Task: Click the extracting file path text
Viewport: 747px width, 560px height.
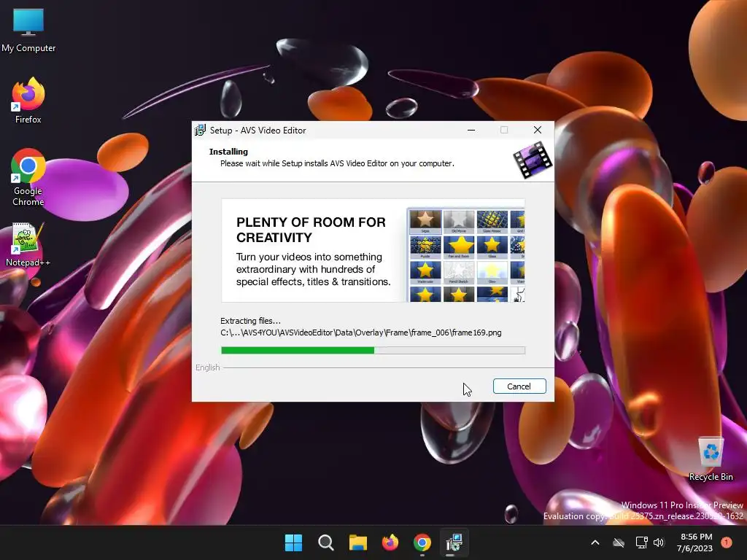Action: coord(360,332)
